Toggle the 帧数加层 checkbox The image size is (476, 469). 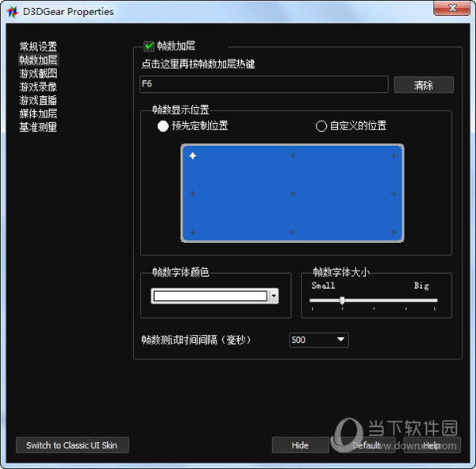click(x=149, y=46)
